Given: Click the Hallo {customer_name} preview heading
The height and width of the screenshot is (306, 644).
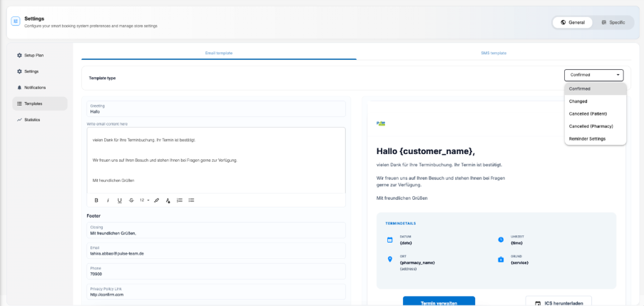Looking at the screenshot, I should click(426, 151).
